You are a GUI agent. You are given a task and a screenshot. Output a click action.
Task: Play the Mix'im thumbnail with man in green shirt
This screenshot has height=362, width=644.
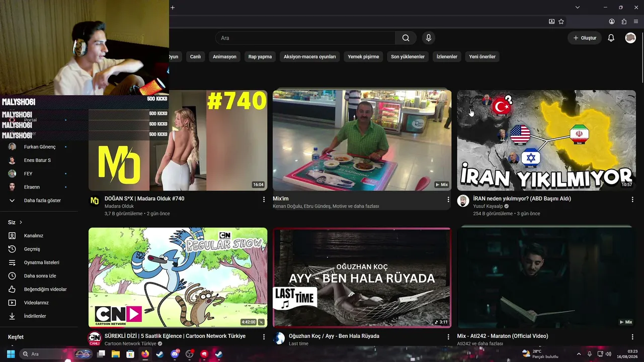(362, 140)
